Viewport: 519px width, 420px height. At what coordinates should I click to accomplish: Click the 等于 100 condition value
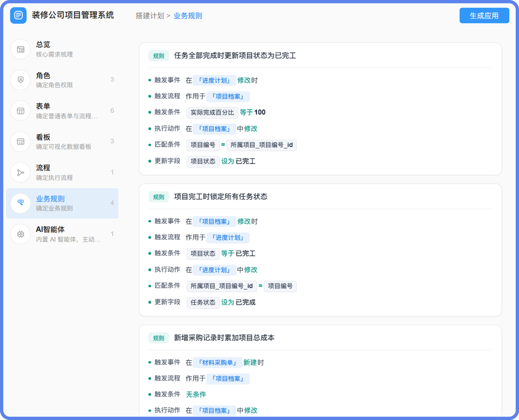pos(253,112)
